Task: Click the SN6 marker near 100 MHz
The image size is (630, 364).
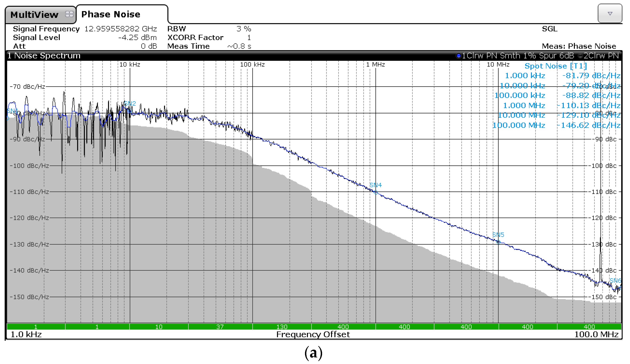Action: coord(615,280)
